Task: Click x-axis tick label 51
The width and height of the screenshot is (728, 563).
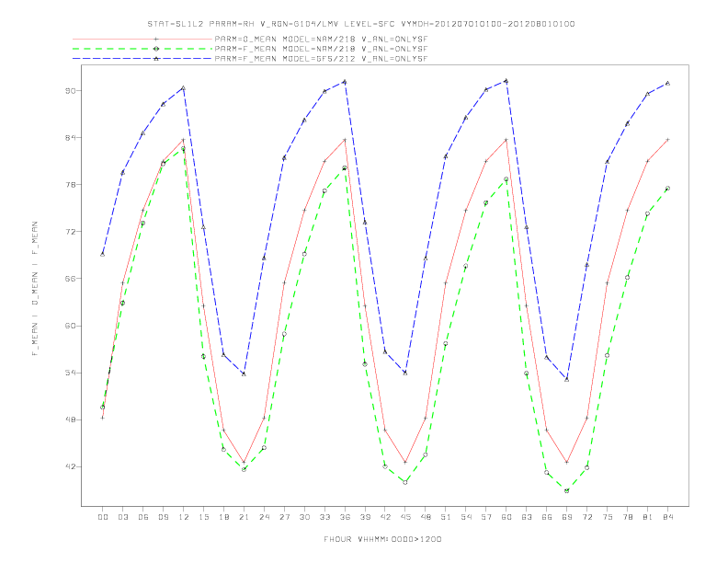Action: tap(446, 517)
